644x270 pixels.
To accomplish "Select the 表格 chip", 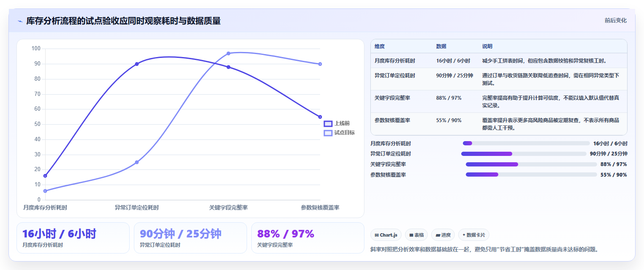I will click(416, 235).
